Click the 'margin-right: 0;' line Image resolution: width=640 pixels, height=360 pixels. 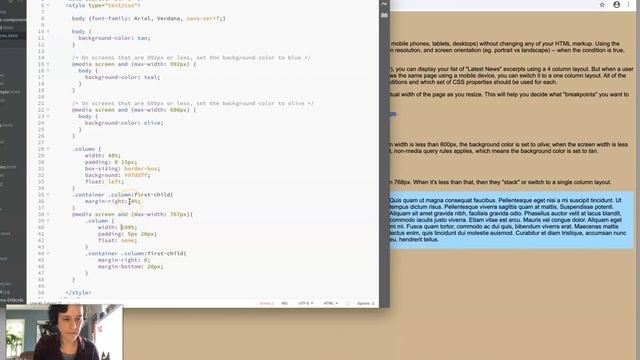pyautogui.click(x=124, y=260)
